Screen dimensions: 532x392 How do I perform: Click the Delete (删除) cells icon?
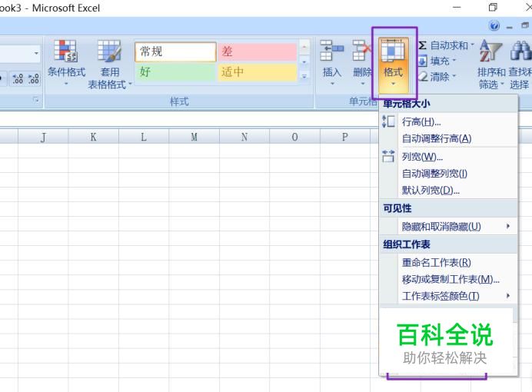tap(361, 51)
